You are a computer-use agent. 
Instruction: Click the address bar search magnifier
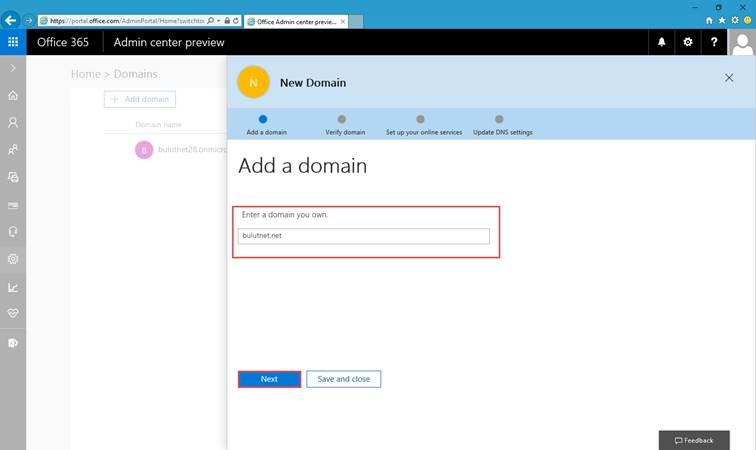pyautogui.click(x=210, y=21)
